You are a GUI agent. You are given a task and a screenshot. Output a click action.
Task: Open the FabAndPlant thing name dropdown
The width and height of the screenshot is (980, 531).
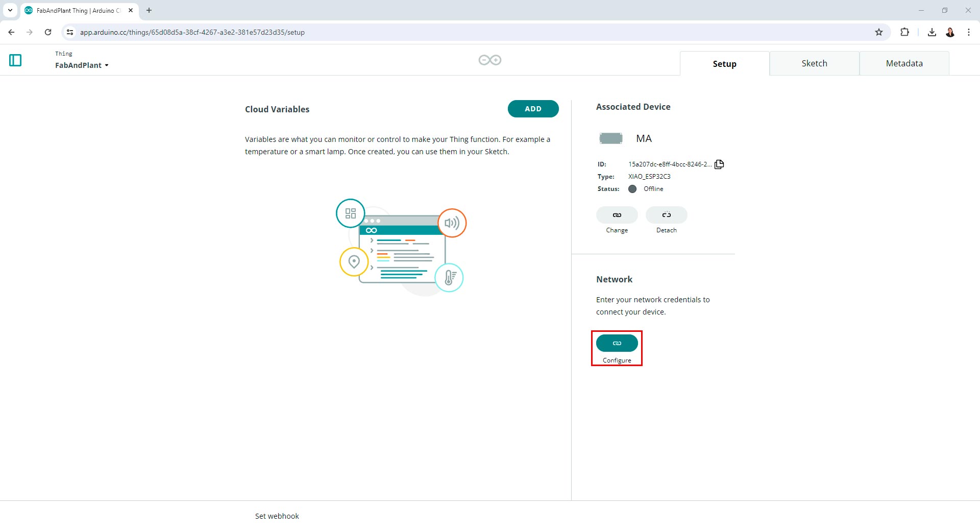click(x=82, y=65)
